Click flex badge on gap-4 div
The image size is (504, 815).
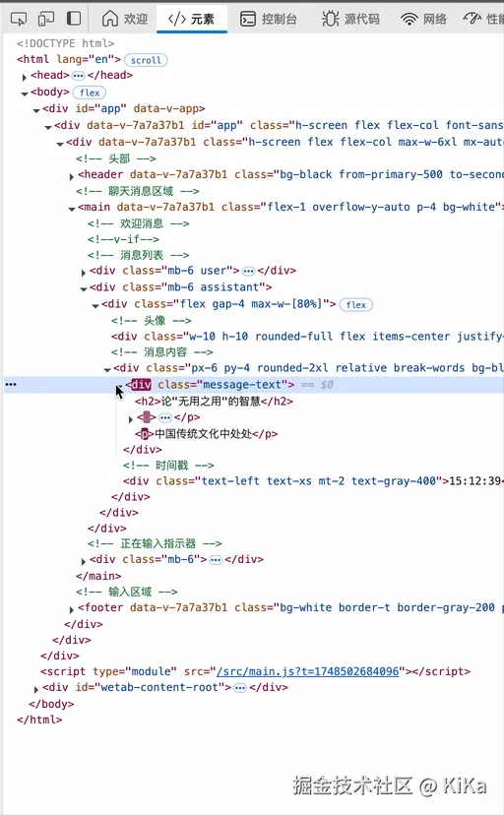coord(356,304)
